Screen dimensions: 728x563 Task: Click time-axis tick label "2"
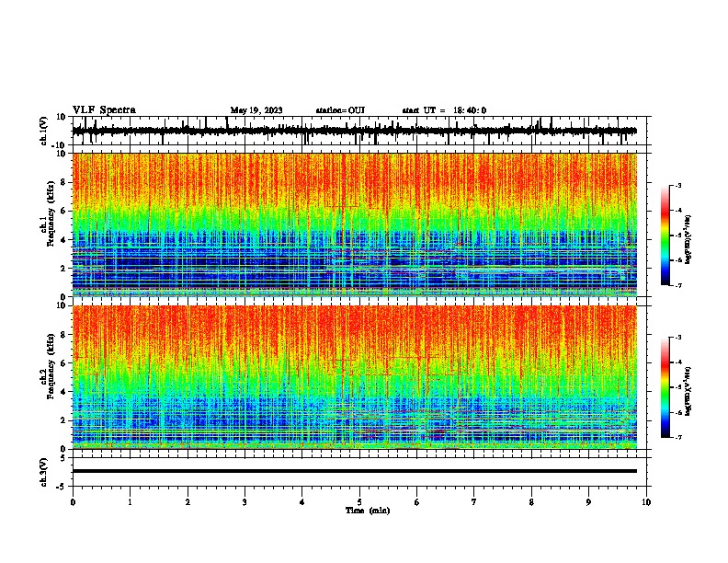pos(188,502)
